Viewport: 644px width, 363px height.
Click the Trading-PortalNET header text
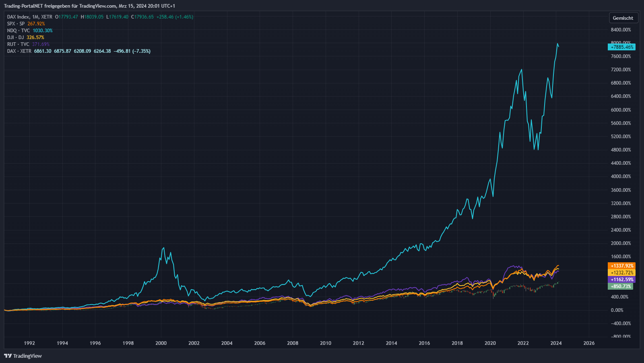coord(89,6)
